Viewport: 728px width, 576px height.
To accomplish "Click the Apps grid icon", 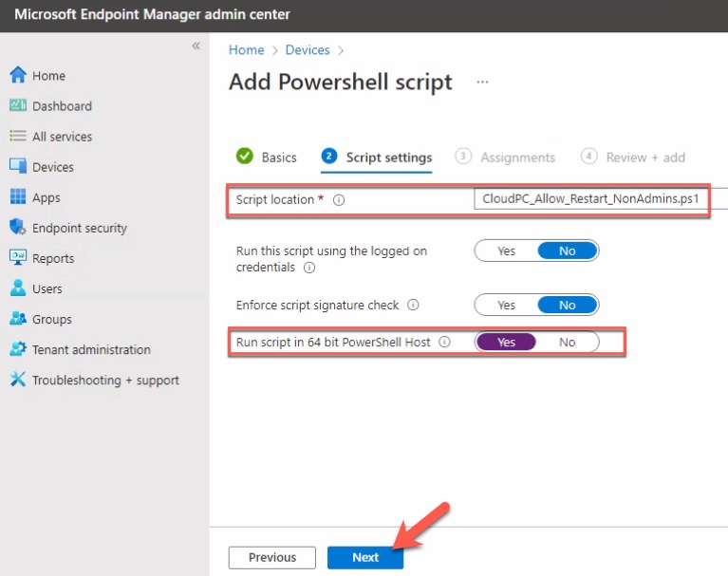I will 18,196.
